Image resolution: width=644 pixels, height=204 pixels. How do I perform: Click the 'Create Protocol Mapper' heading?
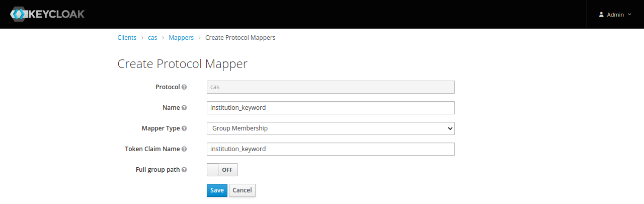tap(183, 64)
